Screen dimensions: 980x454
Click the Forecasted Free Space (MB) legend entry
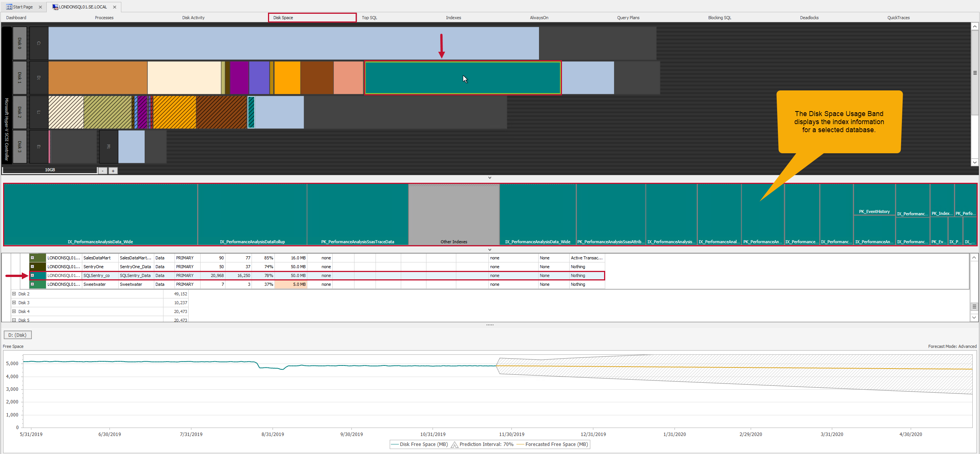coord(552,444)
